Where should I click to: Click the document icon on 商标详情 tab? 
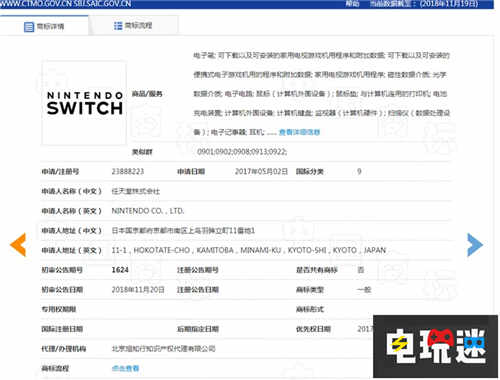(x=29, y=27)
